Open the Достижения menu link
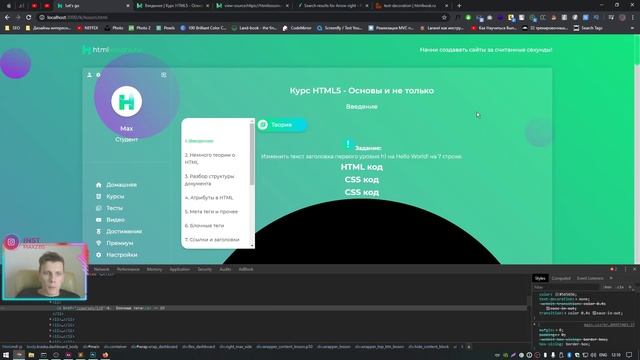The image size is (640, 360). pyautogui.click(x=124, y=231)
